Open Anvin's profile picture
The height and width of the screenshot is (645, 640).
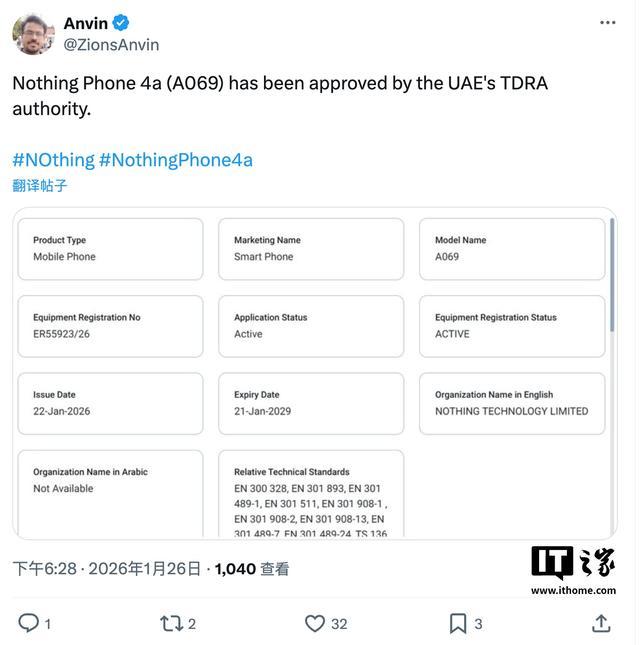tap(33, 34)
